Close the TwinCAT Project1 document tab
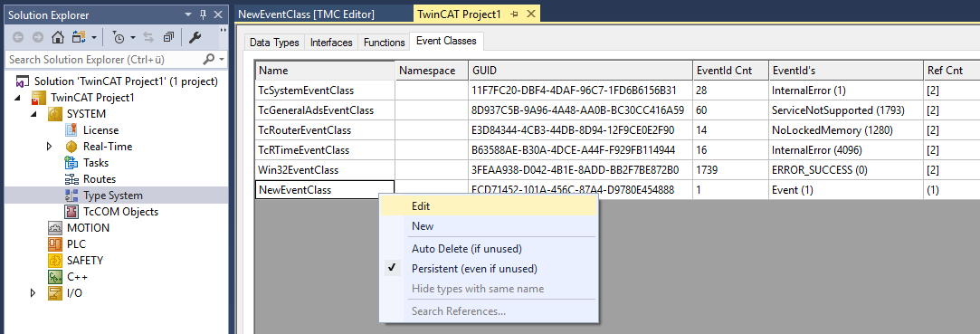The height and width of the screenshot is (334, 980). 530,14
